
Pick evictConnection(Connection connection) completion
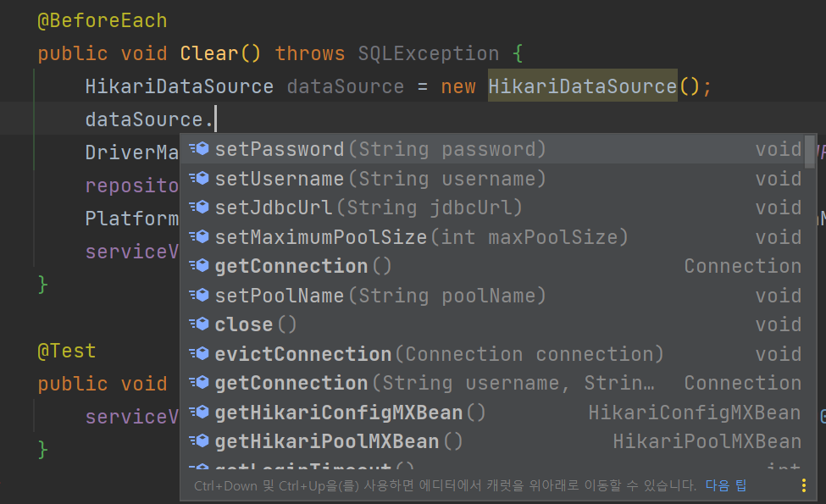pyautogui.click(x=492, y=354)
